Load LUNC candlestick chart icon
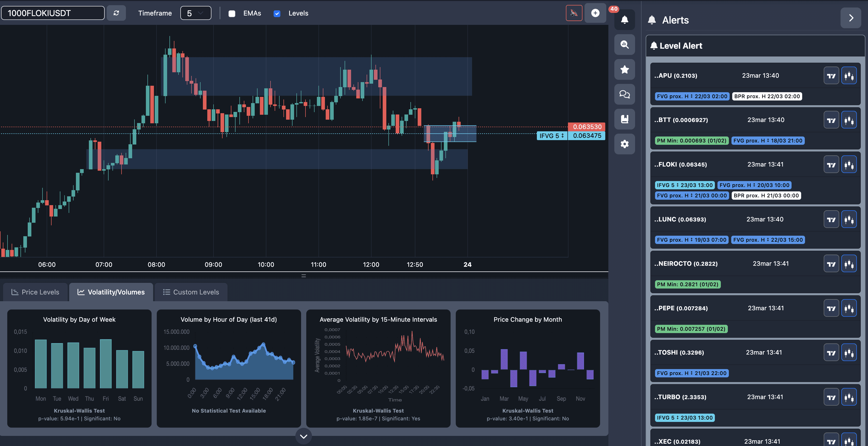Viewport: 868px width, 446px height. pos(849,220)
